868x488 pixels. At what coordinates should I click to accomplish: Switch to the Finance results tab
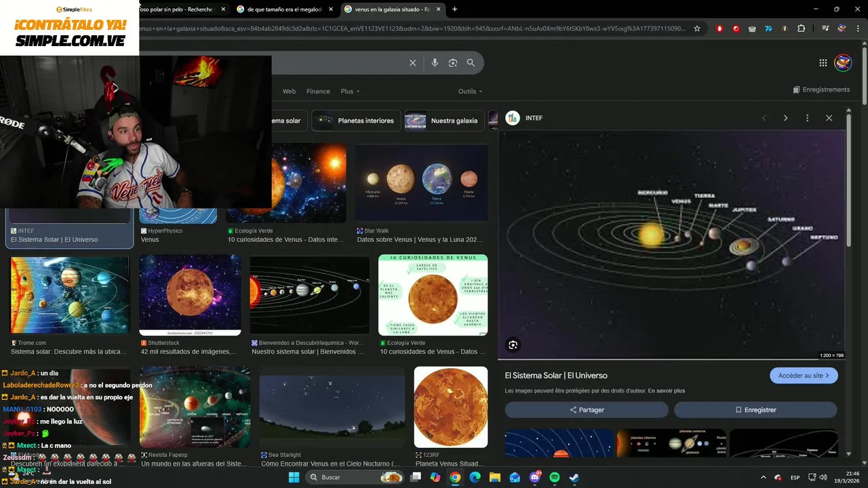pos(318,91)
